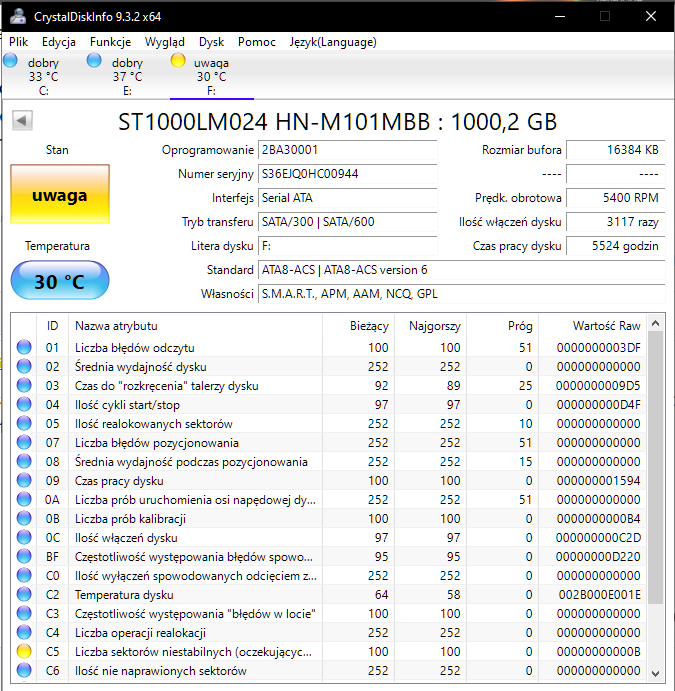Click status orb for attribute 04 Ilość cykli start/stop

tap(24, 404)
